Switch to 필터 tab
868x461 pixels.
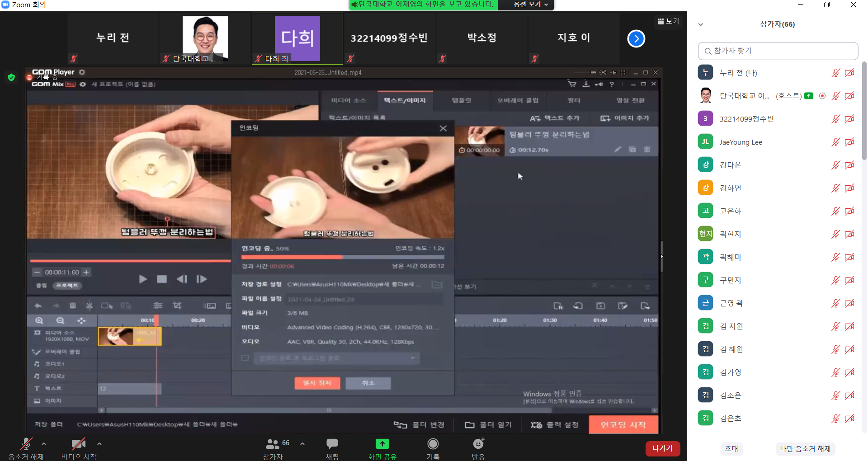pos(574,100)
